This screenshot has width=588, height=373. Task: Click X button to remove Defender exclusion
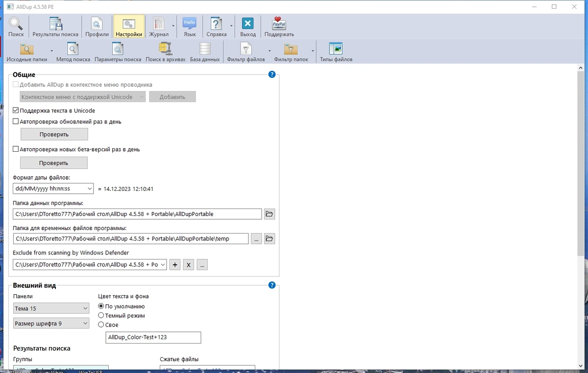click(189, 265)
